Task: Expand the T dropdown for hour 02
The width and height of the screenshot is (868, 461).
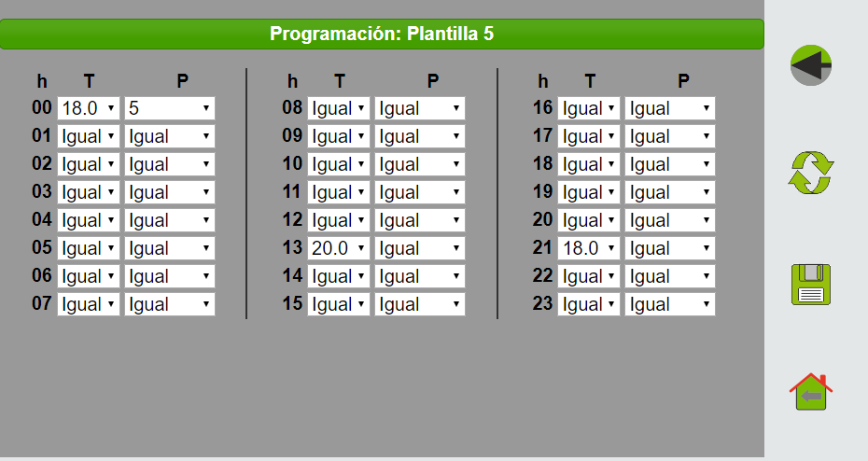Action: (x=89, y=164)
